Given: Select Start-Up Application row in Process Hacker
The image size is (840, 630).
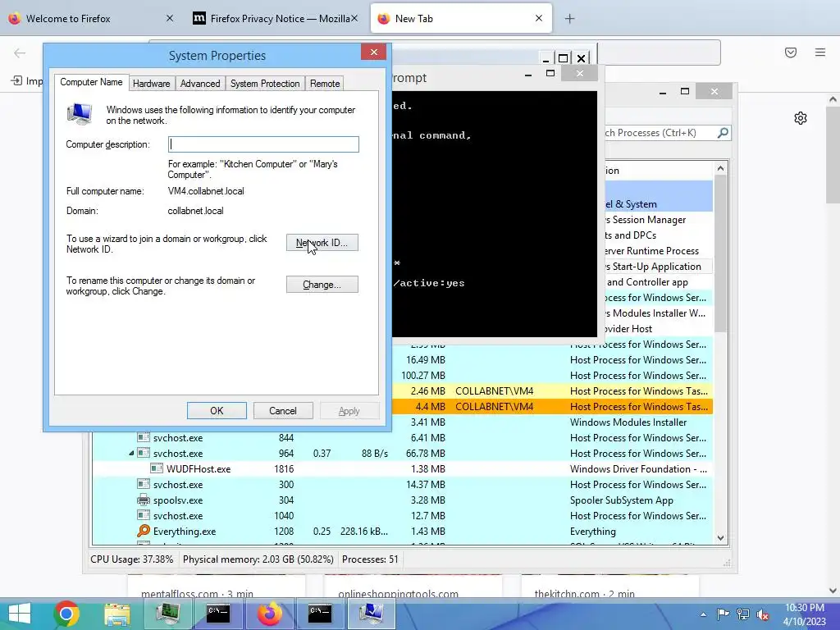Looking at the screenshot, I should [660, 267].
